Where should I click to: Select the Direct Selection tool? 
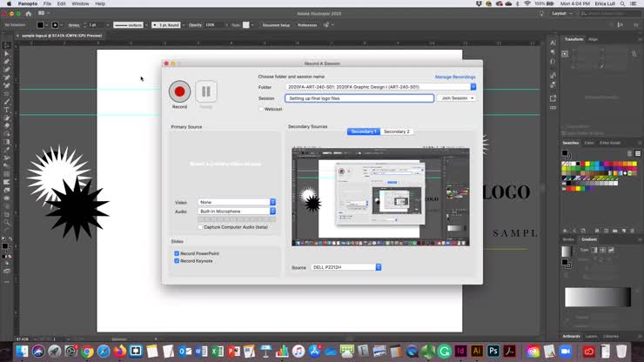[x=7, y=54]
